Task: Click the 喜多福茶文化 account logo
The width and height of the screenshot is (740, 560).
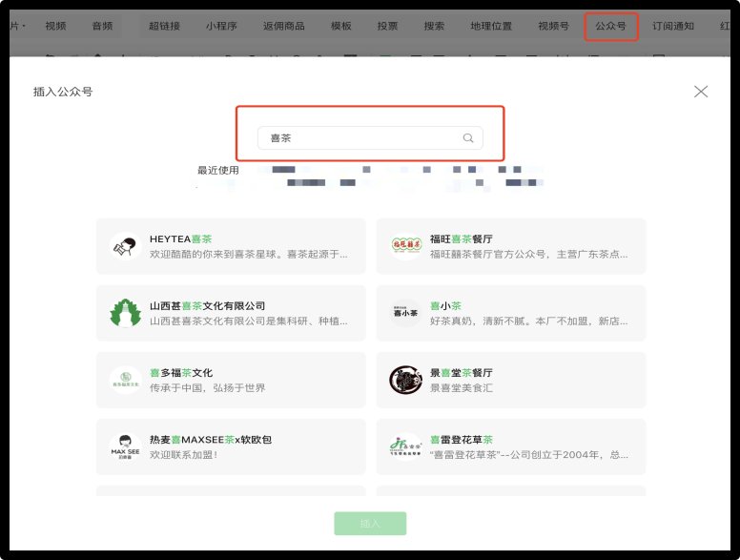Action: (125, 380)
